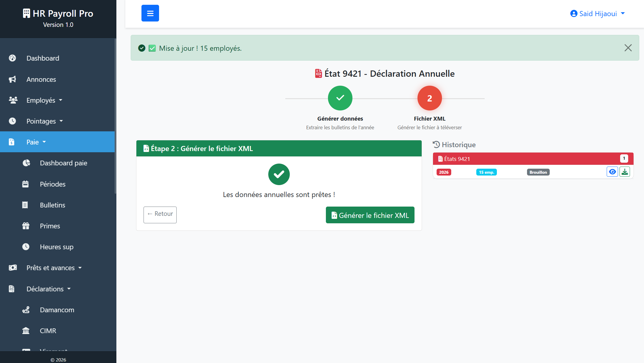The width and height of the screenshot is (644, 363).
Task: Click the completed Générer données step circle
Action: point(340,98)
